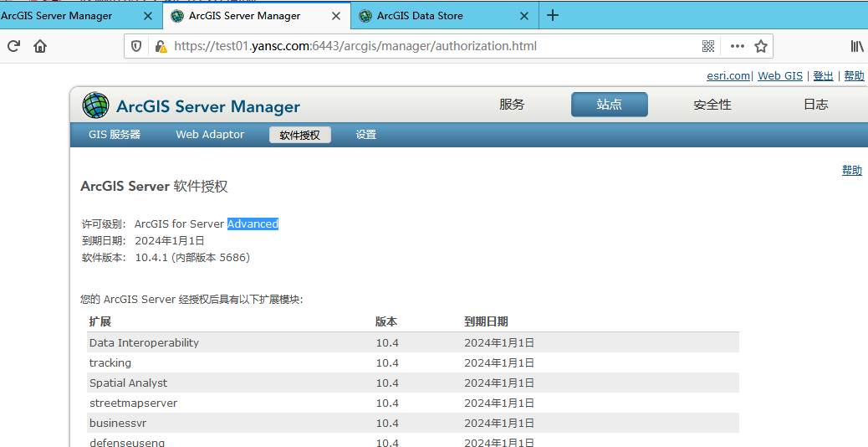Screen dimensions: 868x447
Task: Click the 扩展 column header
Action: tap(100, 321)
